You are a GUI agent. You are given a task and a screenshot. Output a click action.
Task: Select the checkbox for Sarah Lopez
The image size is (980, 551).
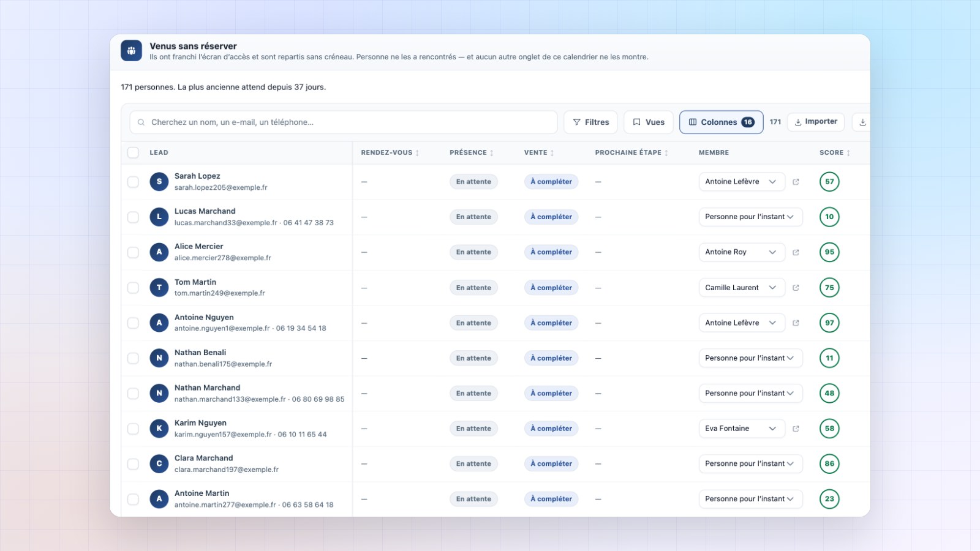click(133, 182)
